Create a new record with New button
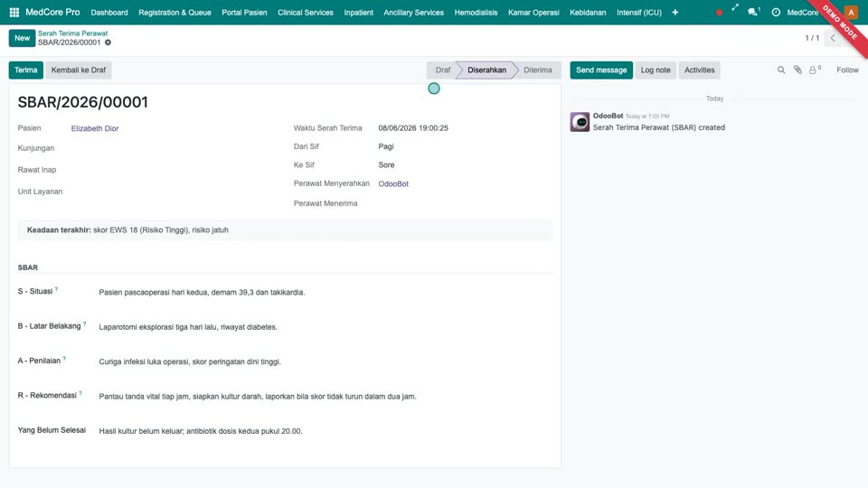868x488 pixels. pyautogui.click(x=22, y=38)
